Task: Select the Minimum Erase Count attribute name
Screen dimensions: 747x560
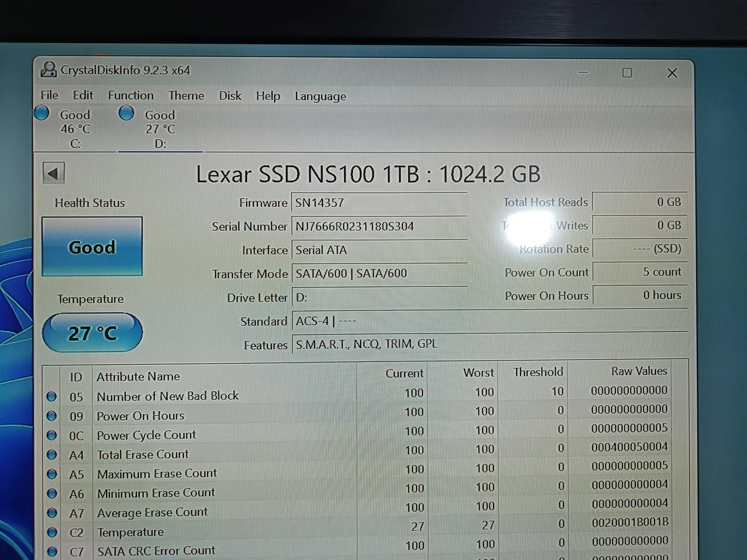Action: click(x=156, y=493)
